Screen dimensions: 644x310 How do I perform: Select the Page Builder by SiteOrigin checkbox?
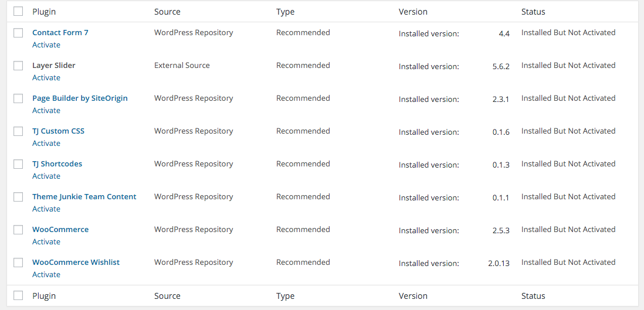click(x=18, y=98)
